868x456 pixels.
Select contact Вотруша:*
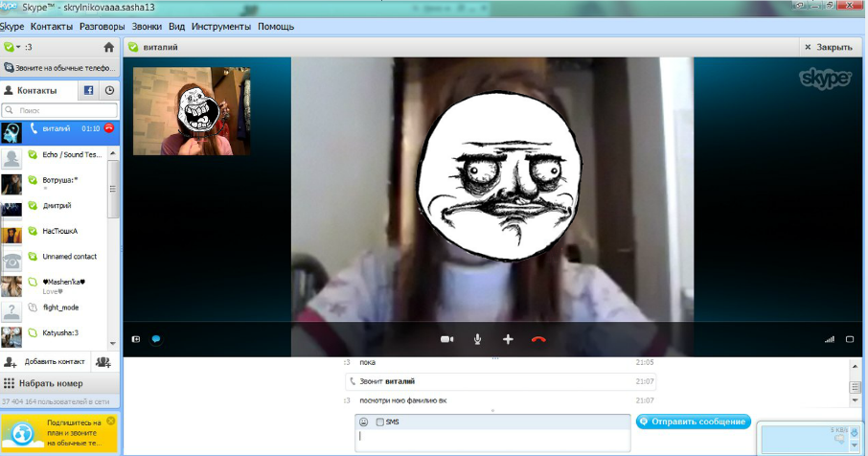[x=56, y=182]
